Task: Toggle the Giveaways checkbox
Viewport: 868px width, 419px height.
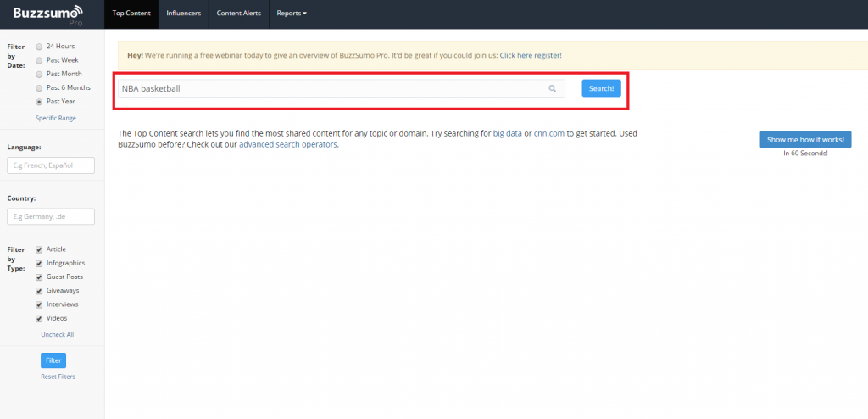Action: click(39, 291)
